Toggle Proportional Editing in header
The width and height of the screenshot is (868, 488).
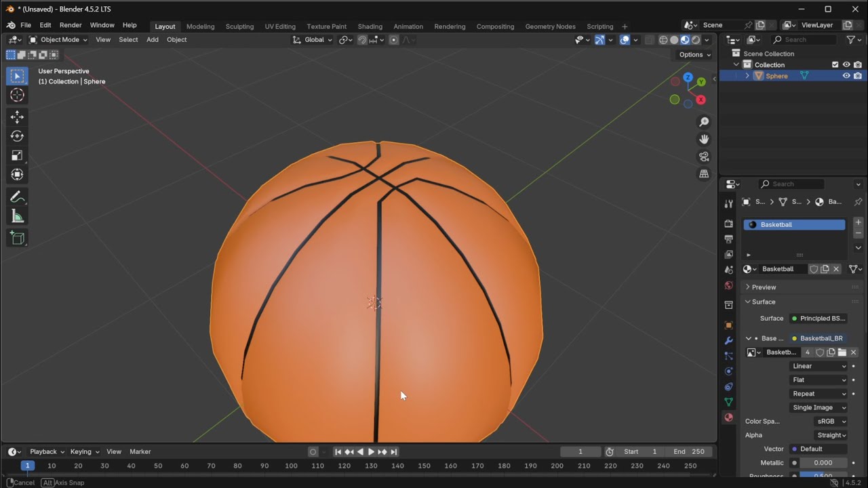click(x=393, y=39)
